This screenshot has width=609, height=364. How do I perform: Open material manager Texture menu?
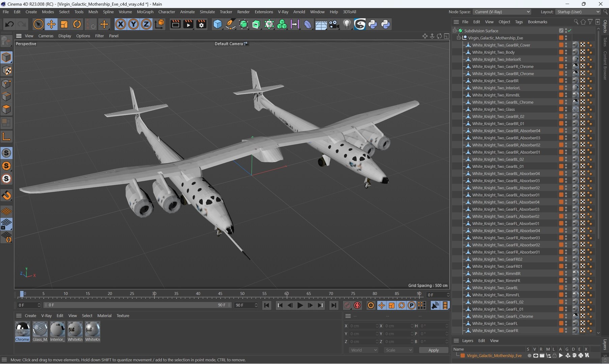coord(123,316)
